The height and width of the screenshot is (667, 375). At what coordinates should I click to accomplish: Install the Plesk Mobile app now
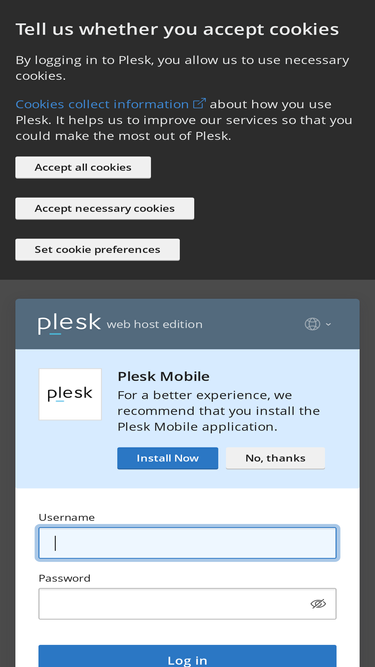(x=168, y=458)
